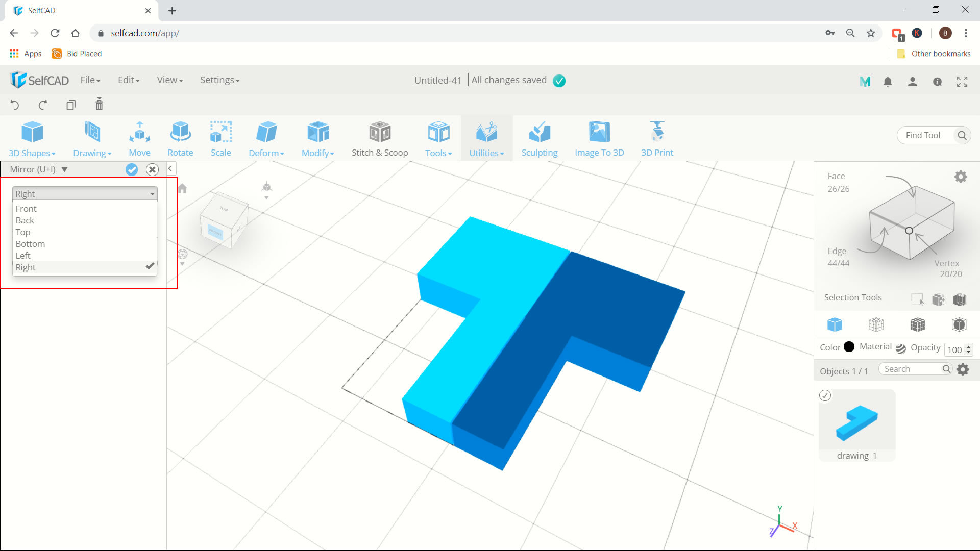980x551 pixels.
Task: Toggle fullscreen mode
Action: coord(962,82)
